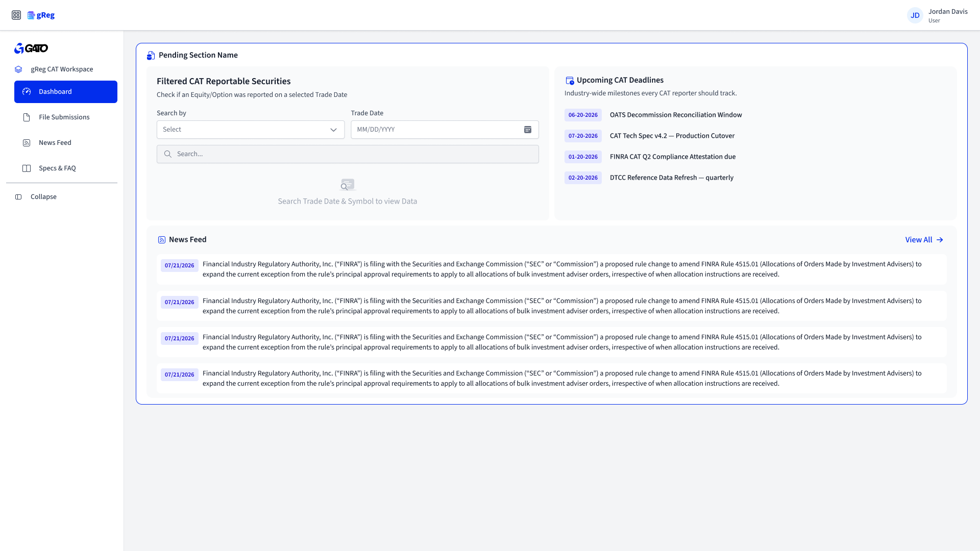Click the 02-20-2026 deadline date badge
Viewport: 980px width, 551px height.
coord(583,178)
